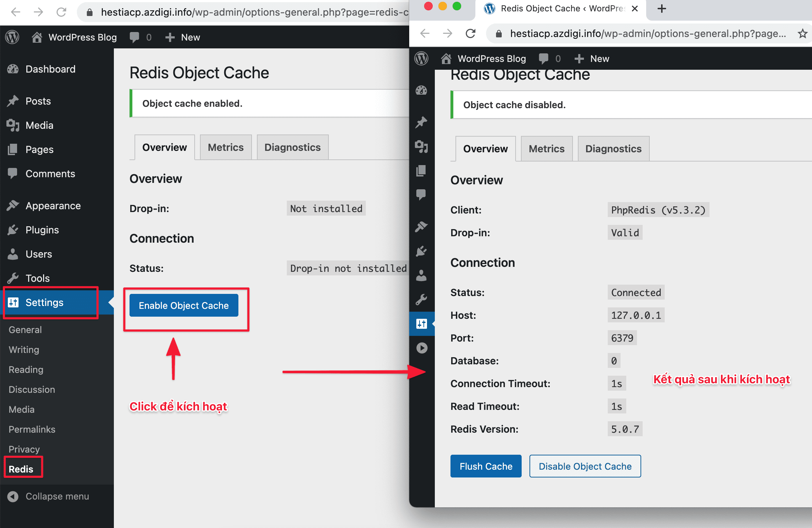Switch to the Metrics tab in left window

pos(226,147)
